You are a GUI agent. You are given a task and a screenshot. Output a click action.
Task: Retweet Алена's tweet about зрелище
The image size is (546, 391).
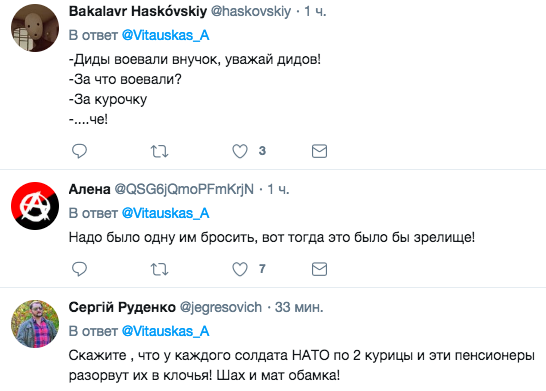[x=159, y=269]
